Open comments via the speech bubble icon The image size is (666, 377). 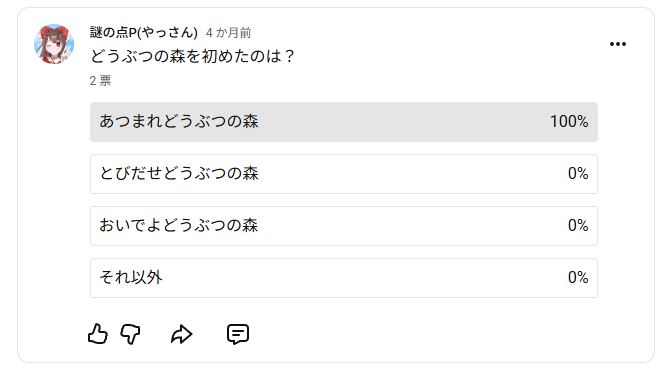pos(238,334)
